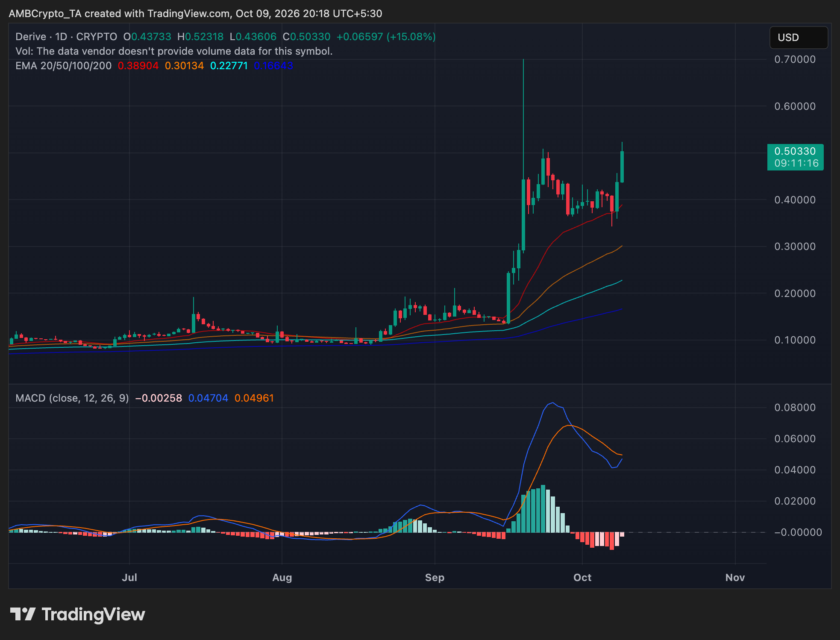Click the TradingView logo at bottom left
Viewport: 840px width, 640px height.
coord(77,614)
